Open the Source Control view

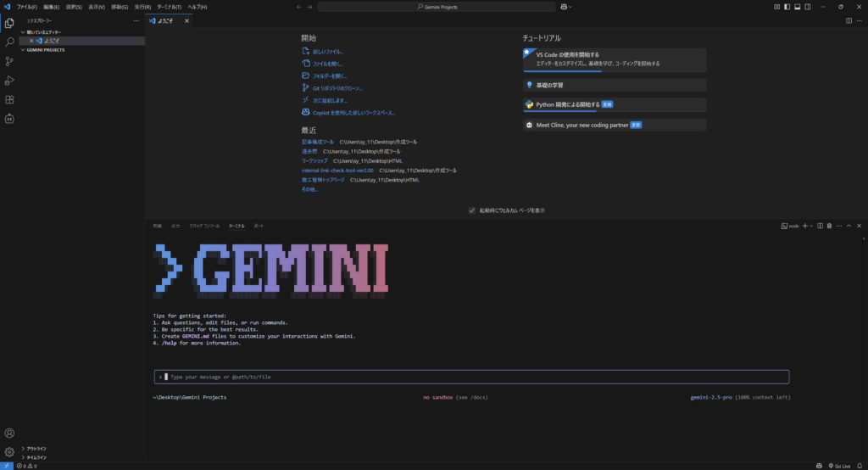coord(9,61)
